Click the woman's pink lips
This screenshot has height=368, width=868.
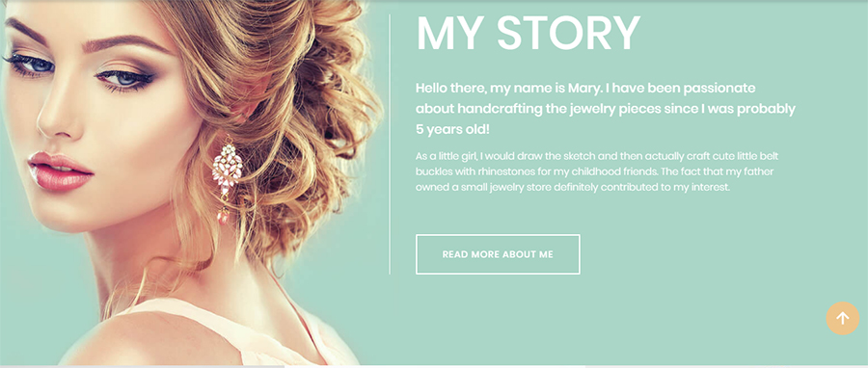click(60, 171)
